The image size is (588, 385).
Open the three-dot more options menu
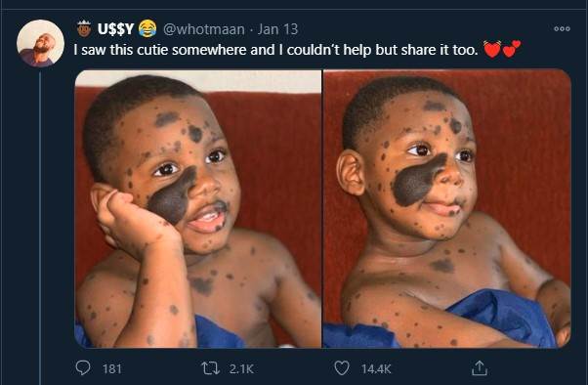562,28
